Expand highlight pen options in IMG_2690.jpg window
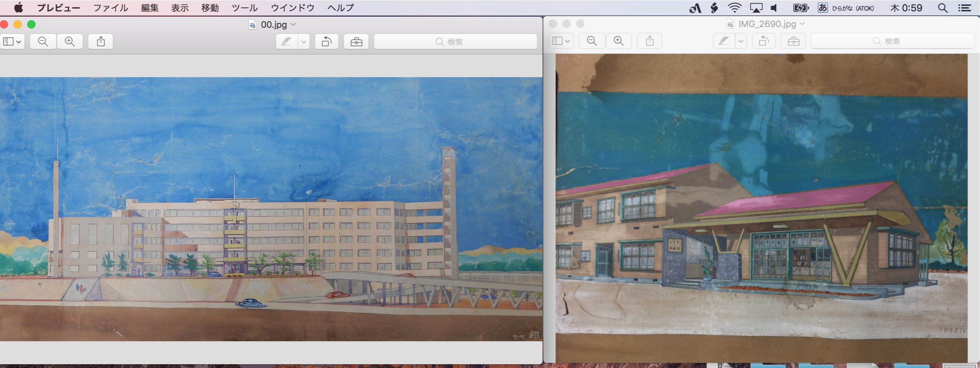The image size is (980, 368). [741, 41]
